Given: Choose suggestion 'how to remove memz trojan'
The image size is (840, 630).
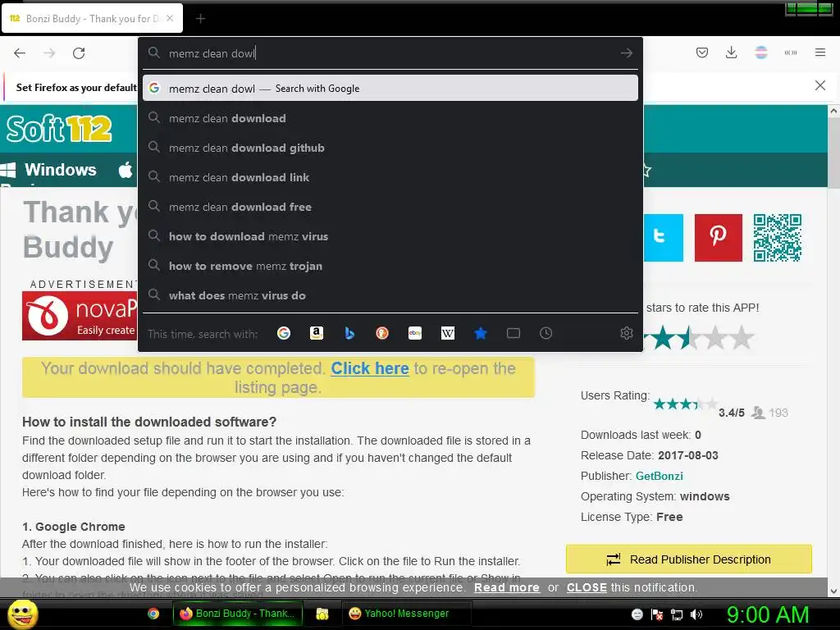Looking at the screenshot, I should pyautogui.click(x=390, y=266).
